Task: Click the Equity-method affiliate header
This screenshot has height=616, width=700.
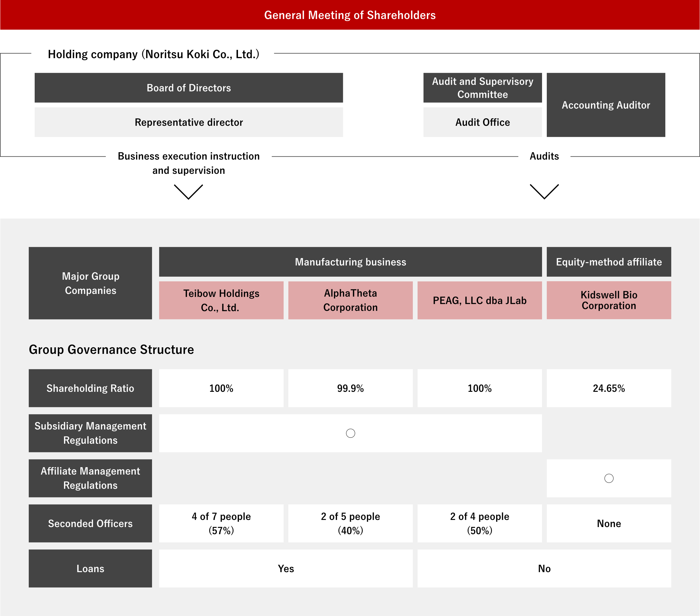Action: (609, 262)
